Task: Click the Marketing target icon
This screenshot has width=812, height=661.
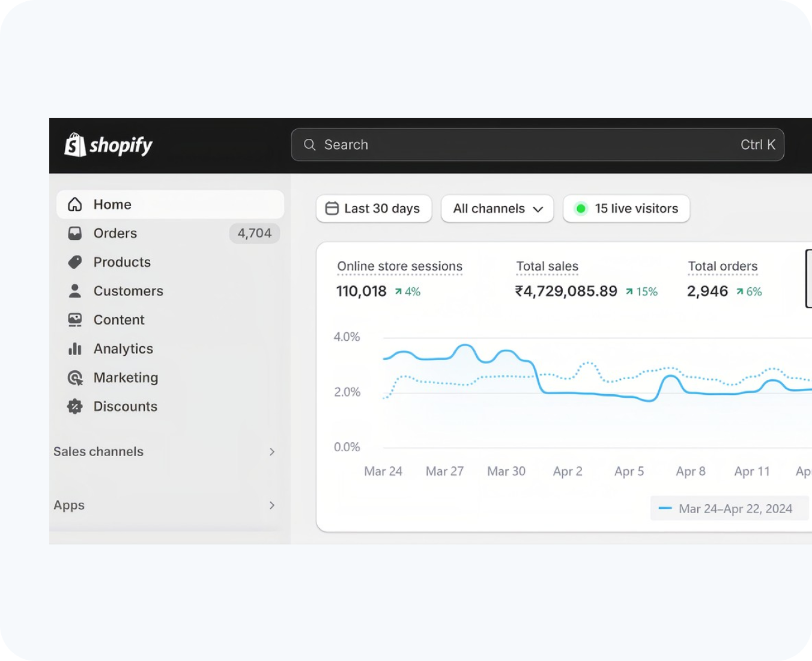Action: click(75, 377)
